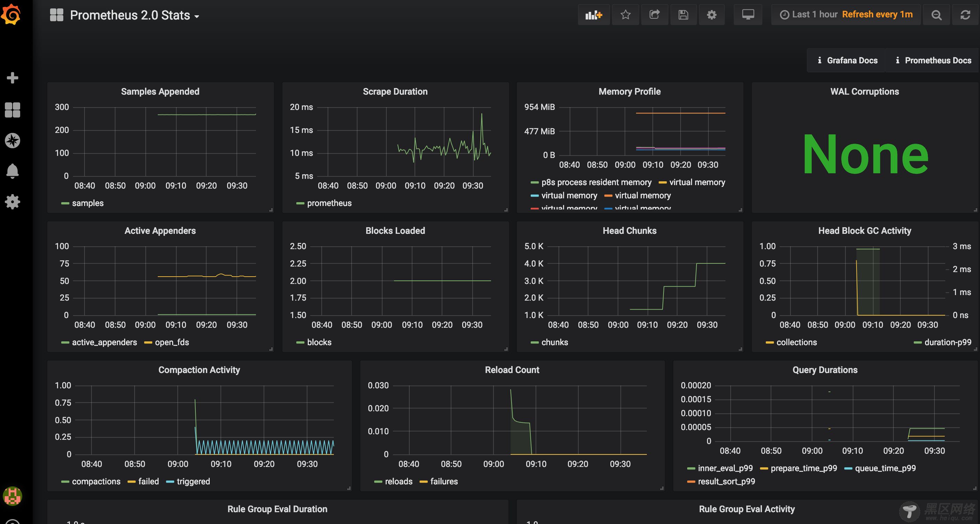Open the Grafana logo home menu
980x524 pixels.
[11, 15]
